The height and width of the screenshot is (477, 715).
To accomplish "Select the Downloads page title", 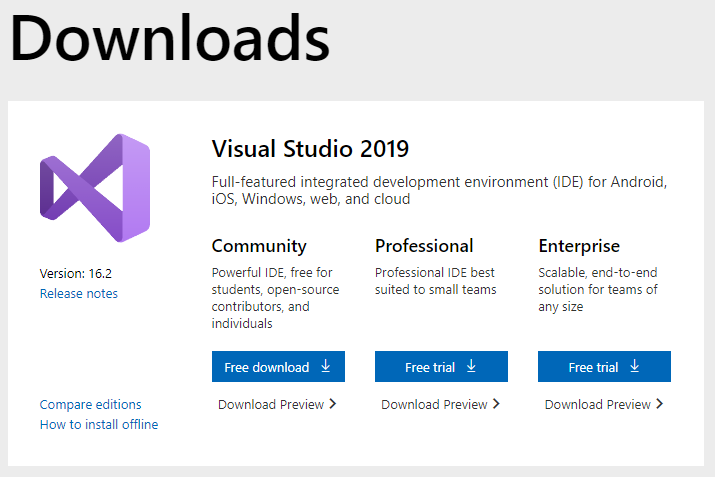I will [x=169, y=37].
